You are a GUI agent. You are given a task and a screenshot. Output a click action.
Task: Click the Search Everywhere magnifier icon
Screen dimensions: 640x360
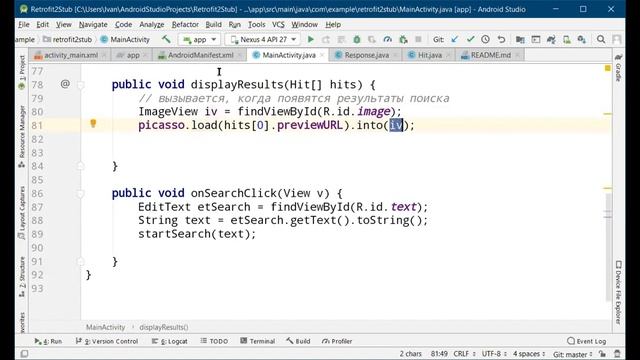(x=601, y=40)
